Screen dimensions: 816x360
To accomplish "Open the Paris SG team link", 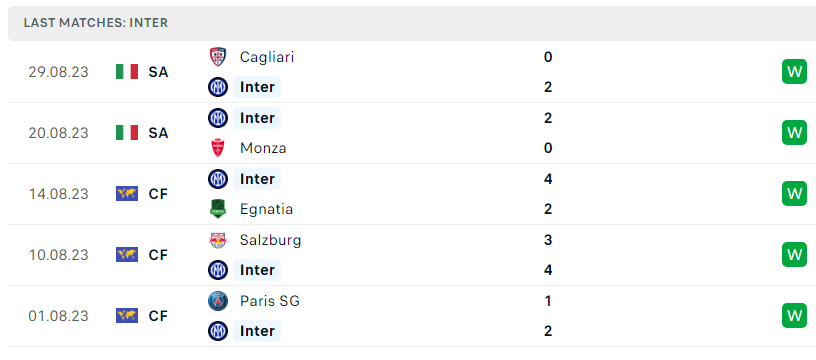I will 270,301.
